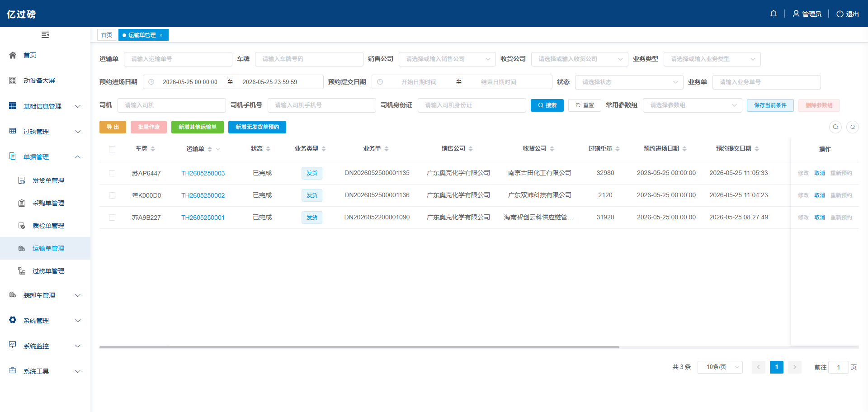Expand the 系统管理 sidebar menu
This screenshot has height=412, width=868.
(x=45, y=321)
